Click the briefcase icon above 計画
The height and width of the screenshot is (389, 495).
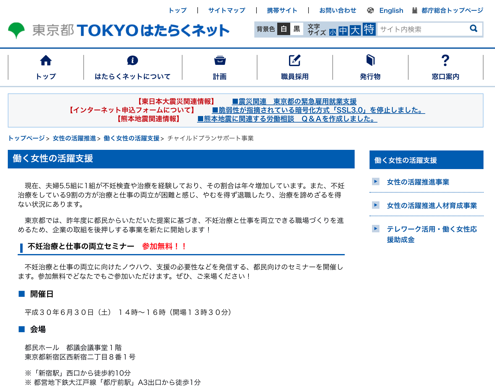coord(220,60)
